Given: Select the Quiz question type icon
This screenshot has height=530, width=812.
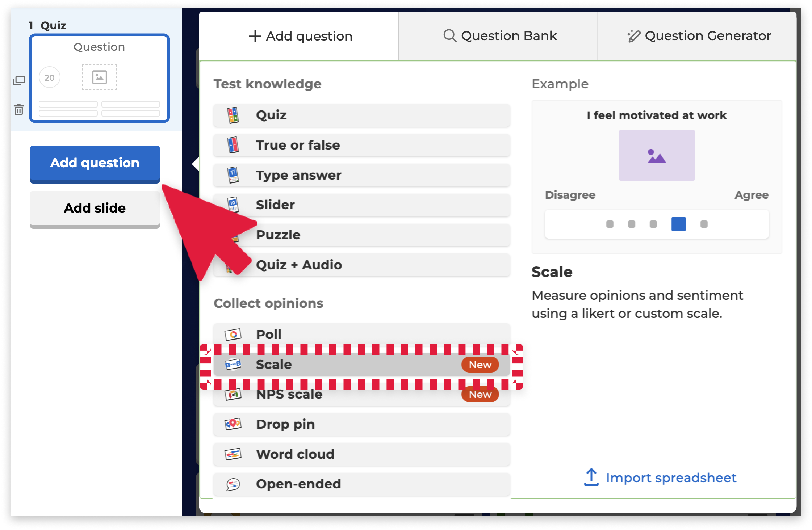Looking at the screenshot, I should [233, 115].
